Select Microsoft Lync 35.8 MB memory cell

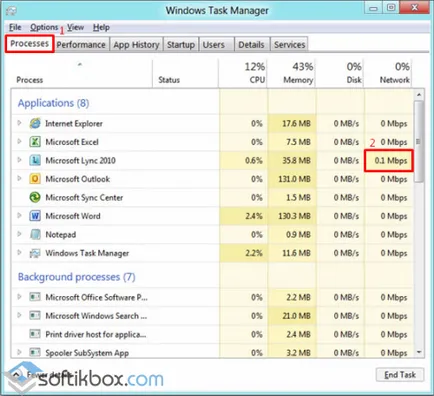pos(292,160)
